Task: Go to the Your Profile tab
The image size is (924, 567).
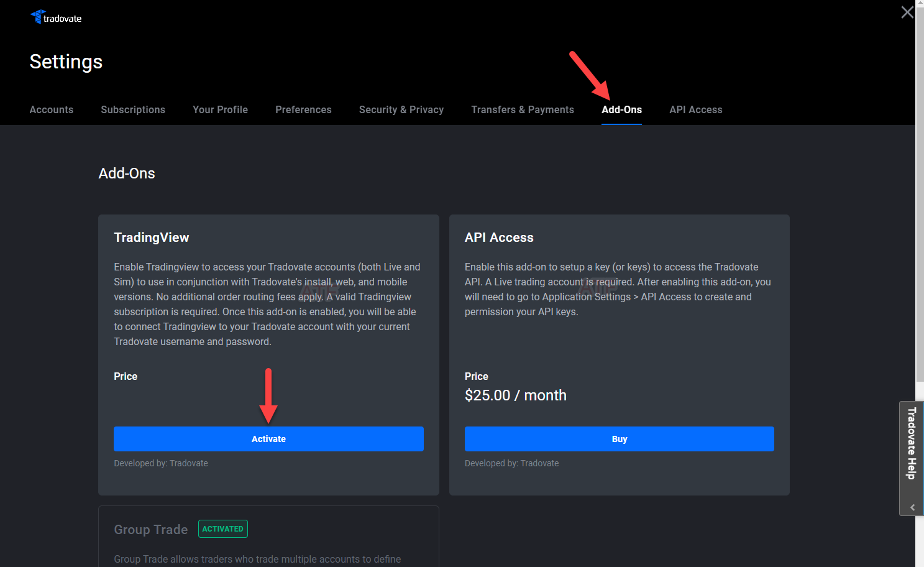Action: point(220,109)
